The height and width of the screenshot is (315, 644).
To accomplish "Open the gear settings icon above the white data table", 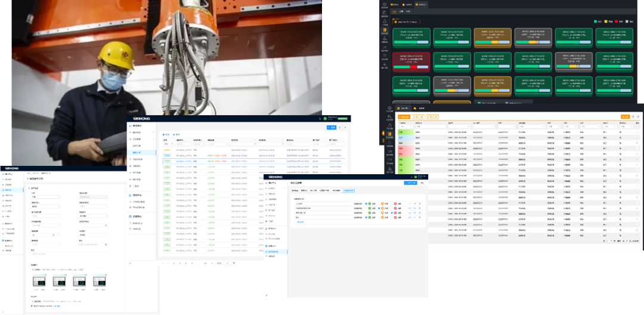I will tap(638, 117).
